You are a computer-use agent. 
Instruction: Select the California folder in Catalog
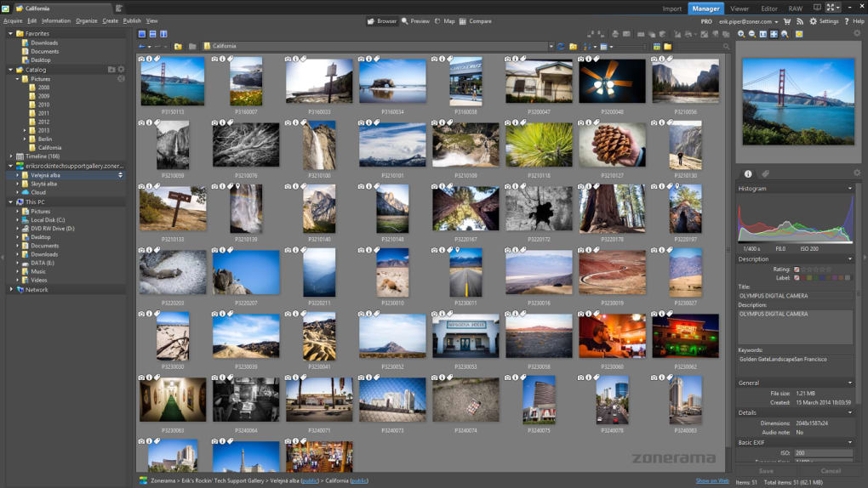coord(49,148)
